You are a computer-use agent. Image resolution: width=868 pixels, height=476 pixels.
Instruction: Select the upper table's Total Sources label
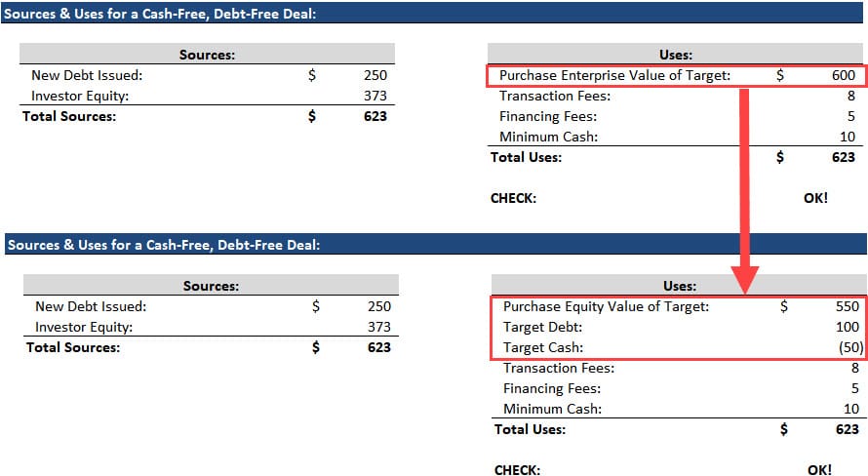69,116
